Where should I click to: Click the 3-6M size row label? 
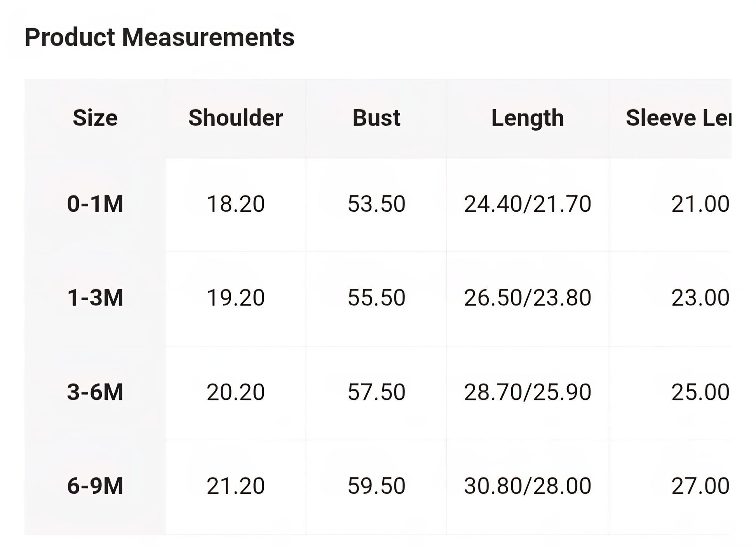tap(95, 392)
